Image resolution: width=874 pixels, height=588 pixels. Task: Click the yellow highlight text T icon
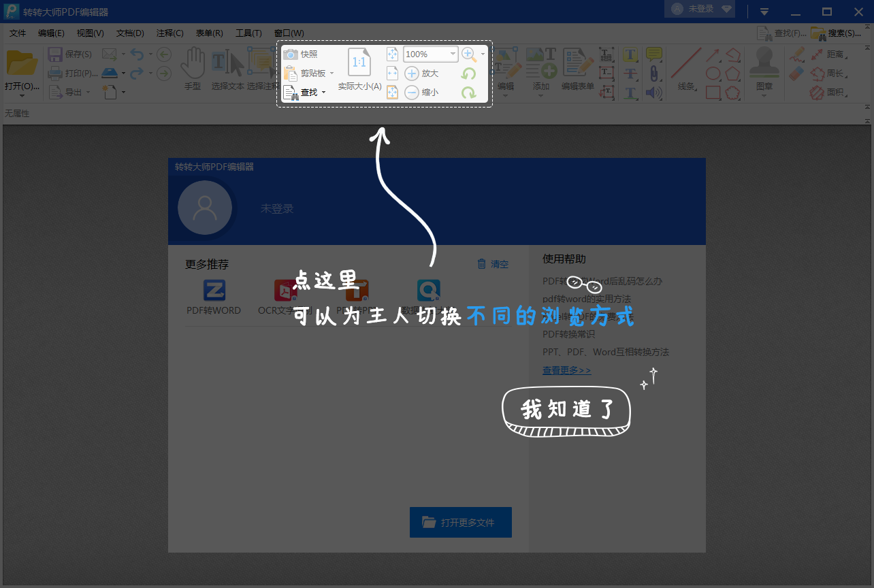click(631, 54)
